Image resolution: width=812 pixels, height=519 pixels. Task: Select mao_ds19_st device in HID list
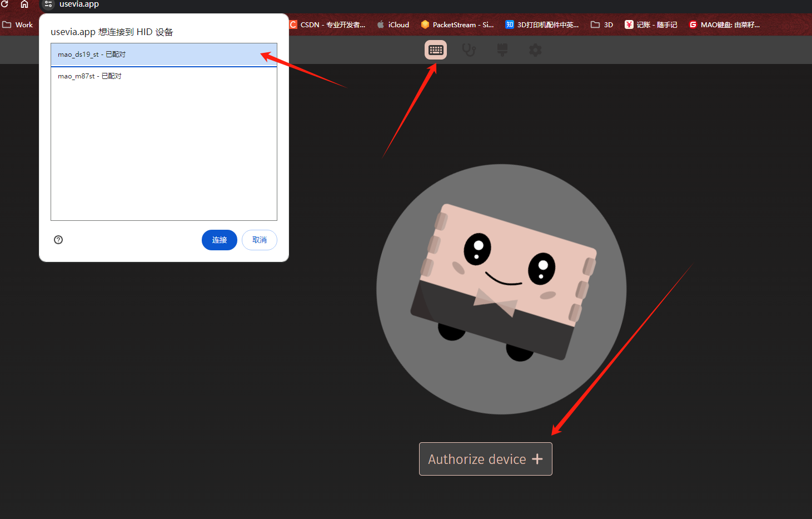164,55
